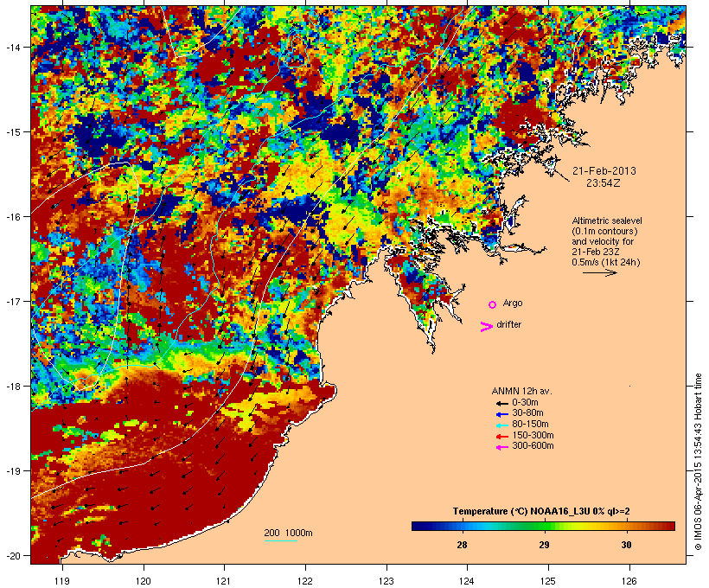Click the dark blue end of temperature colorbar
Screen dimensions: 709x588
click(416, 526)
